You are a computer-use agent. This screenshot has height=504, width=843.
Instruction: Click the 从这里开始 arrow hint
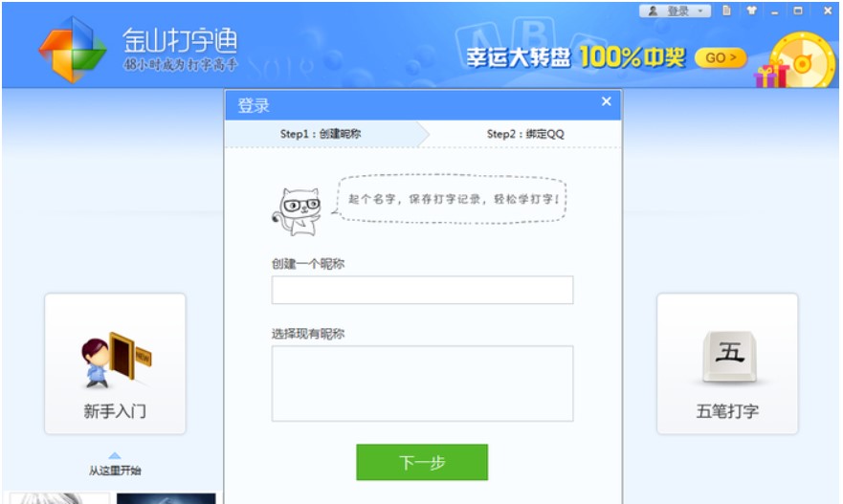(115, 466)
